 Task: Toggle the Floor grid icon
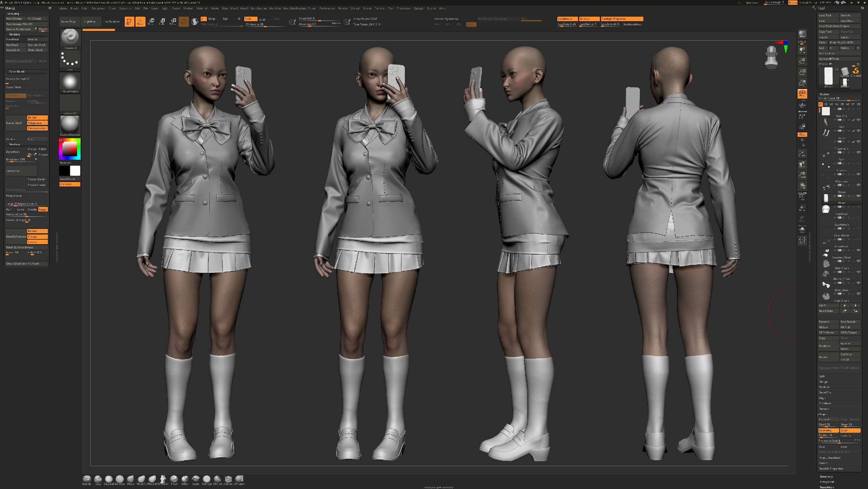[802, 104]
